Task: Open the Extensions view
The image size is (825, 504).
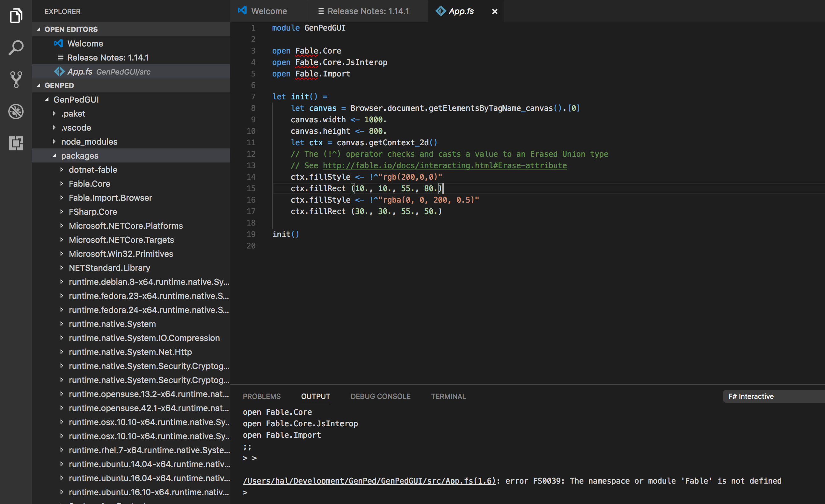Action: tap(15, 144)
